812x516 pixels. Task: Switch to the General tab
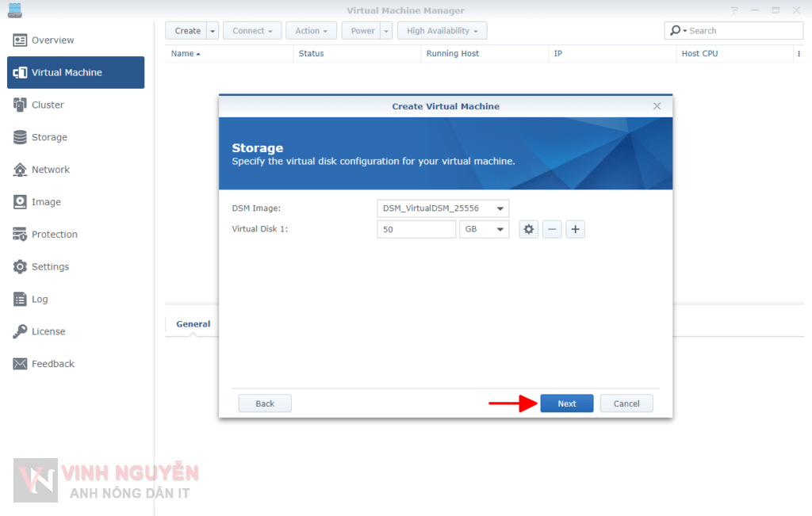click(193, 324)
